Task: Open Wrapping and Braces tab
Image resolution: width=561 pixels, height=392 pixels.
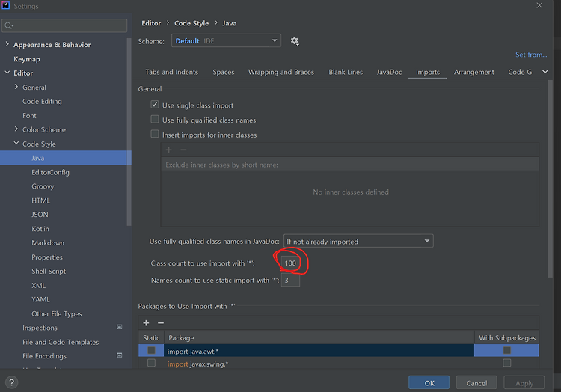Action: point(281,73)
